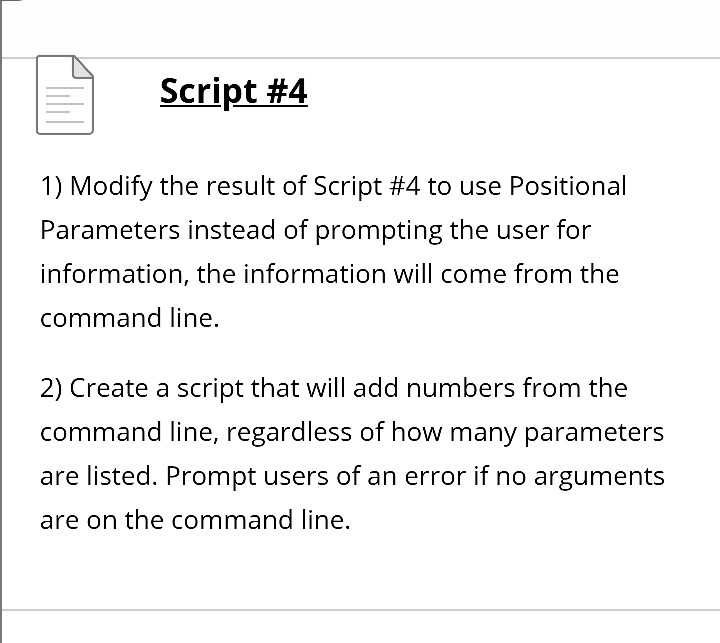Open the Script #4 heading link

click(x=233, y=91)
